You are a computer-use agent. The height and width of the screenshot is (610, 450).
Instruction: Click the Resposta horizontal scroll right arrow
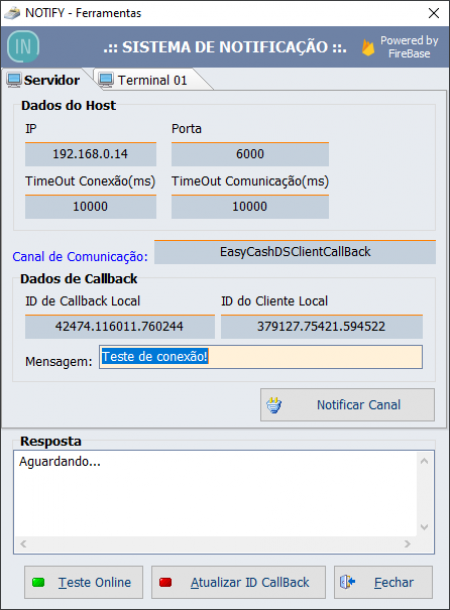coord(407,543)
